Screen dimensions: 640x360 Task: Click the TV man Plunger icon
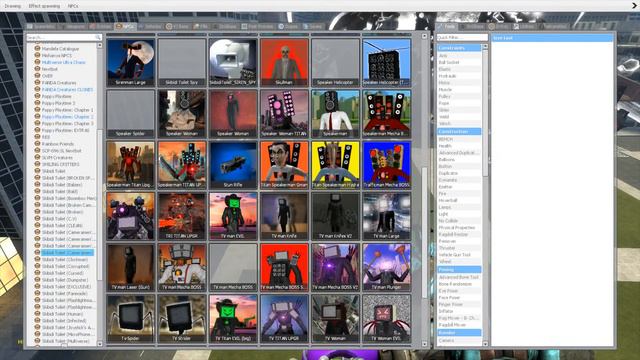point(387,267)
